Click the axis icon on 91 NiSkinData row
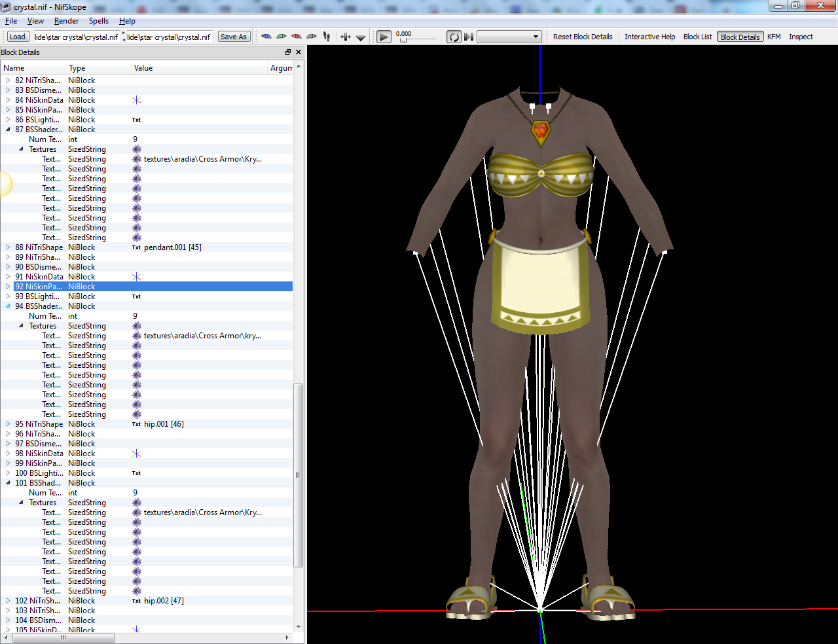This screenshot has height=644, width=838. click(x=136, y=277)
